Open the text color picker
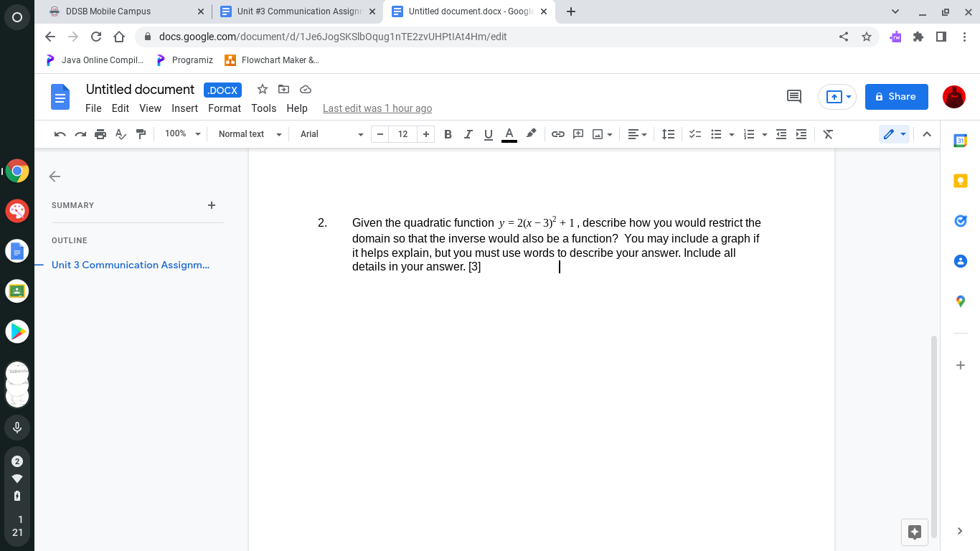The width and height of the screenshot is (980, 551). (x=509, y=134)
